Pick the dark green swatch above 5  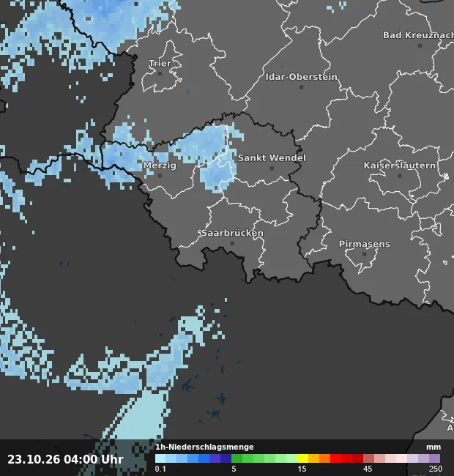237,458
